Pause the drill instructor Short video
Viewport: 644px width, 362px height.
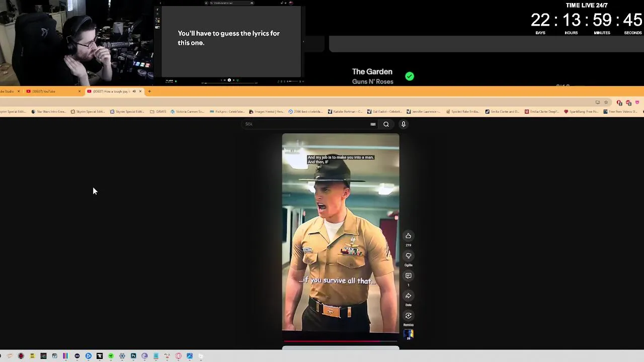coord(341,233)
